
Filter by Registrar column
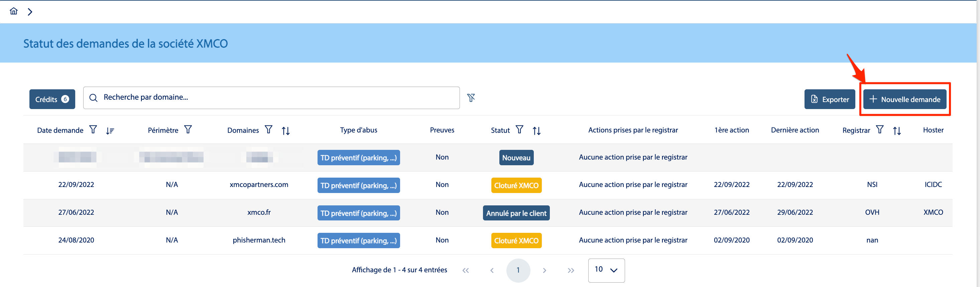click(880, 130)
